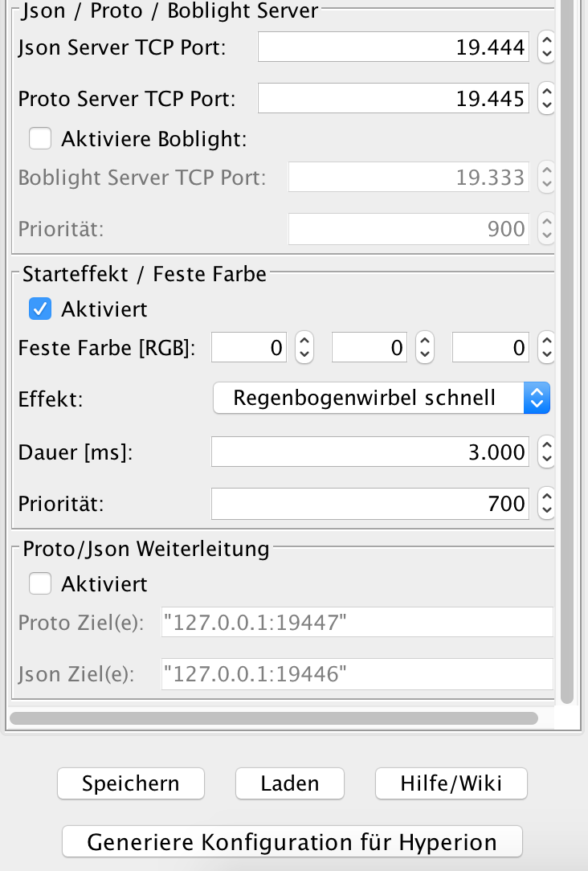Click the Proto Server TCP Port stepper
Screen dimensions: 588x871
point(546,99)
